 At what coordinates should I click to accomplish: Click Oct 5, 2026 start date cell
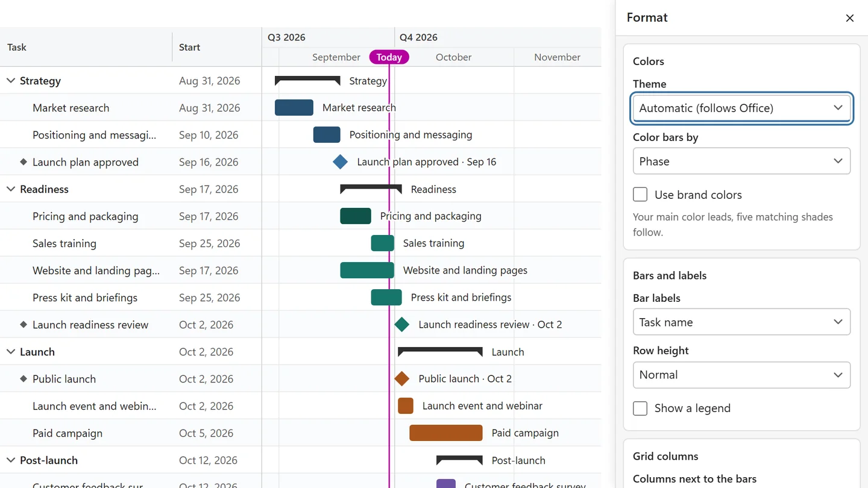click(206, 433)
